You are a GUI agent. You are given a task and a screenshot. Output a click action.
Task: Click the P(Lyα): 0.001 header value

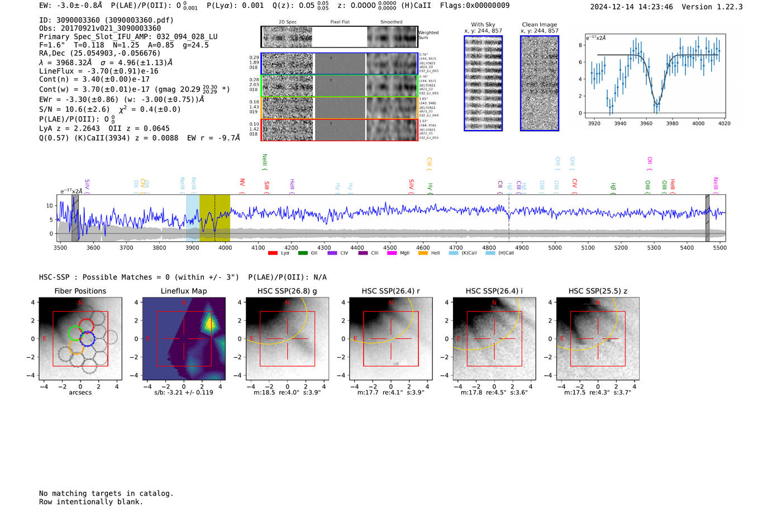pos(235,6)
